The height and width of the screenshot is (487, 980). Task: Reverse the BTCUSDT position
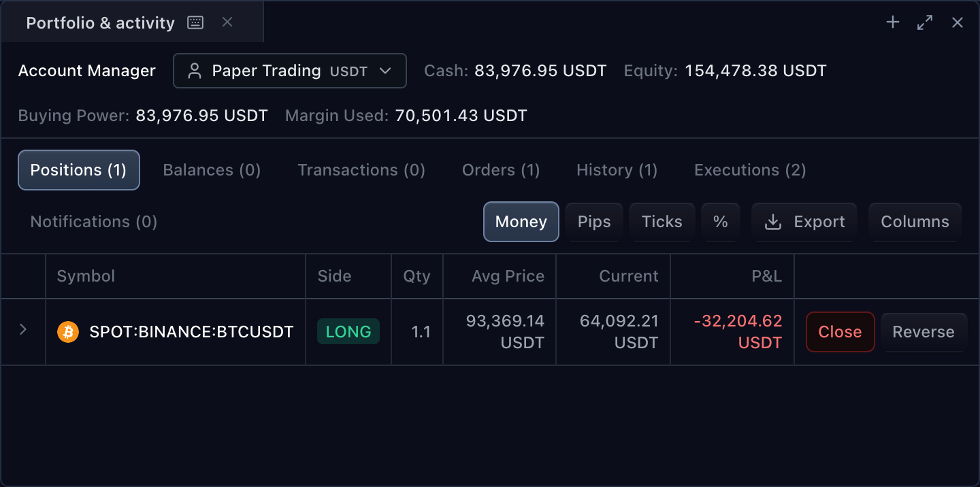click(x=924, y=332)
